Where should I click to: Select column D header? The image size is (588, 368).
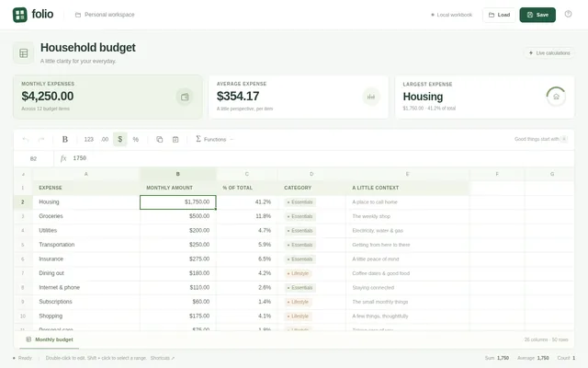(311, 174)
